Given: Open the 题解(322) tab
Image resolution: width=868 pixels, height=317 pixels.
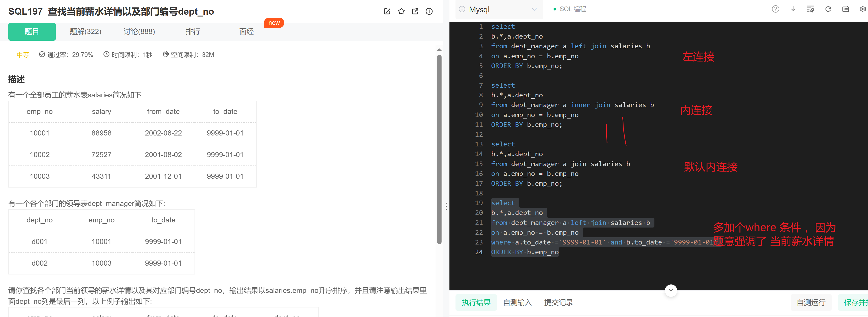Looking at the screenshot, I should (85, 32).
